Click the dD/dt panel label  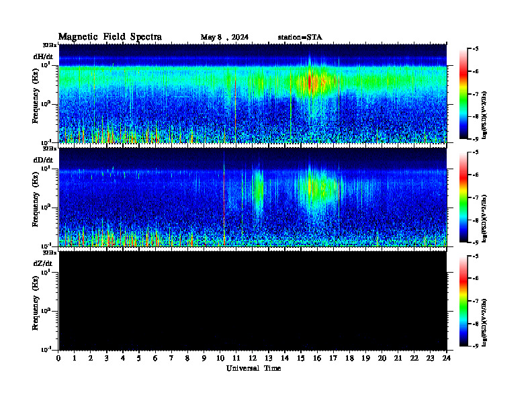click(x=43, y=160)
